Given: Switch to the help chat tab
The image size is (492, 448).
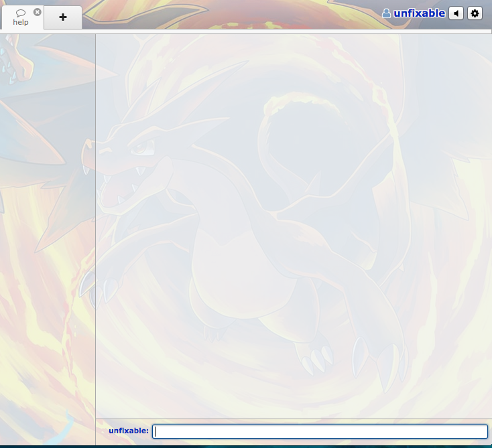Looking at the screenshot, I should [x=21, y=17].
